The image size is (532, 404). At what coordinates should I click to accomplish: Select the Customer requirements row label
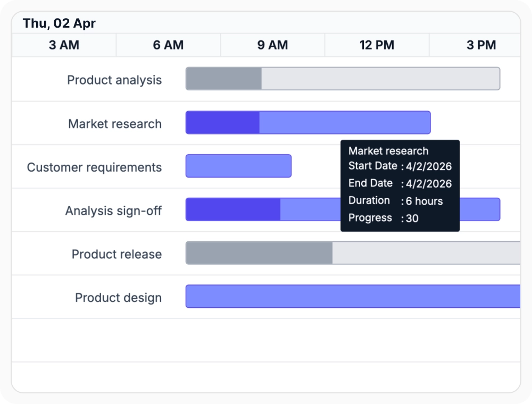[94, 167]
